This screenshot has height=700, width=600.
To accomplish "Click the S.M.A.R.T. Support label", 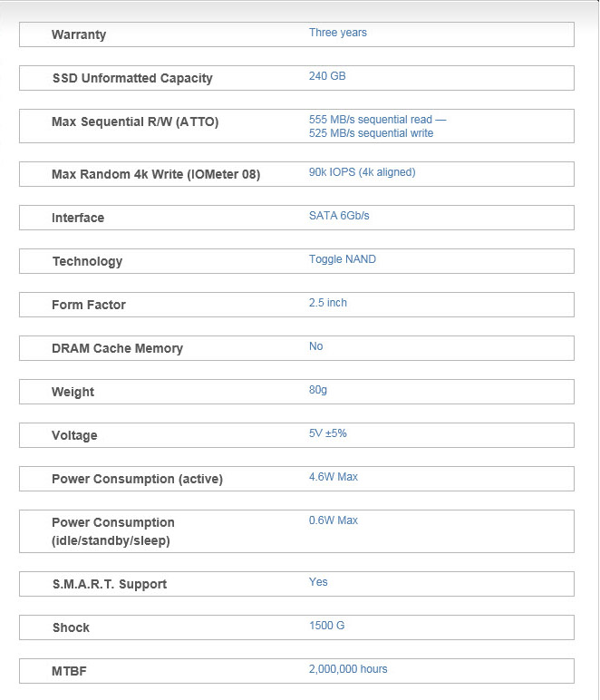I will click(110, 584).
